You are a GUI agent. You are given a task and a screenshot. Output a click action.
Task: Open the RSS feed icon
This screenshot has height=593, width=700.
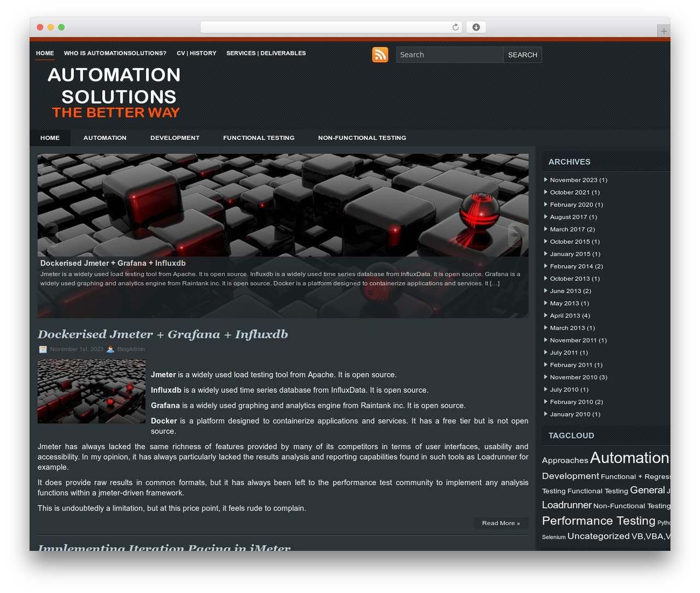380,55
